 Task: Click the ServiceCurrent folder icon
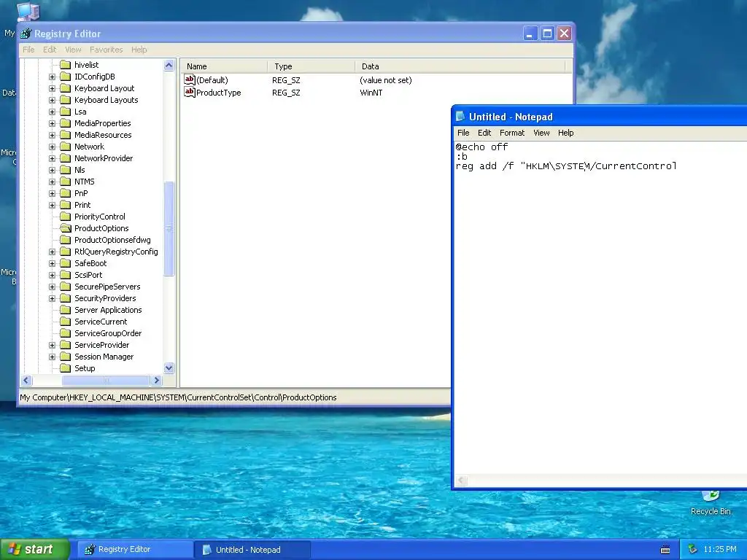[65, 322]
